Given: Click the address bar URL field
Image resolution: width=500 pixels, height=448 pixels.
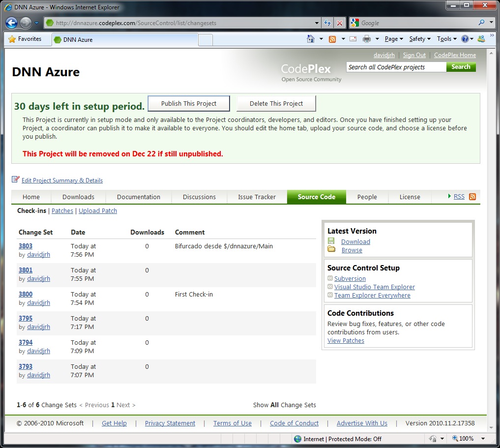Looking at the screenshot, I should (183, 23).
